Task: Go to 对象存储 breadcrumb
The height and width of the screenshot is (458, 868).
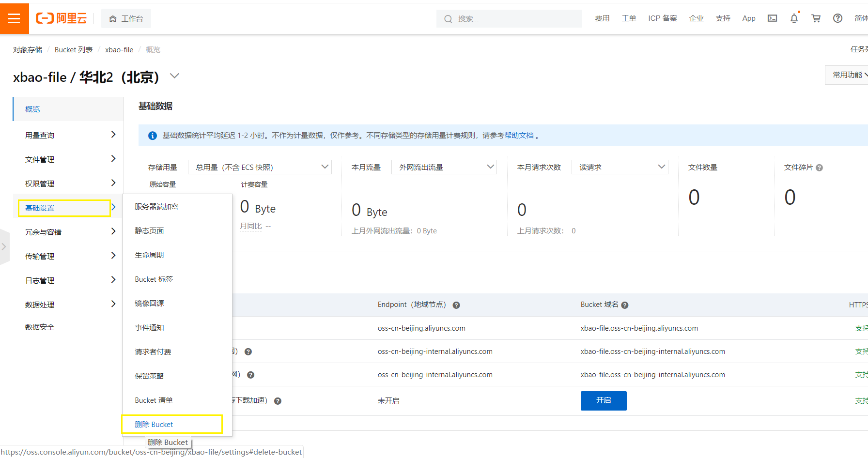Action: tap(28, 50)
